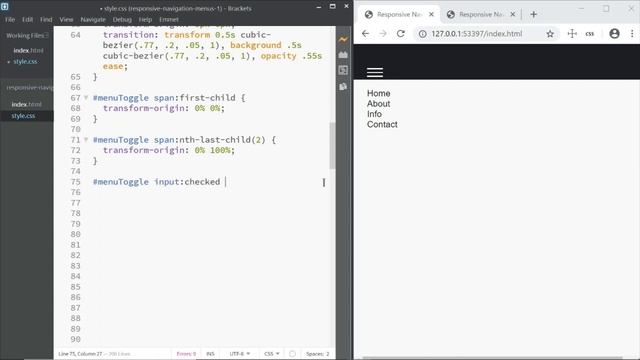640x360 pixels.
Task: Open the Working Files options icon
Action: coord(47,36)
